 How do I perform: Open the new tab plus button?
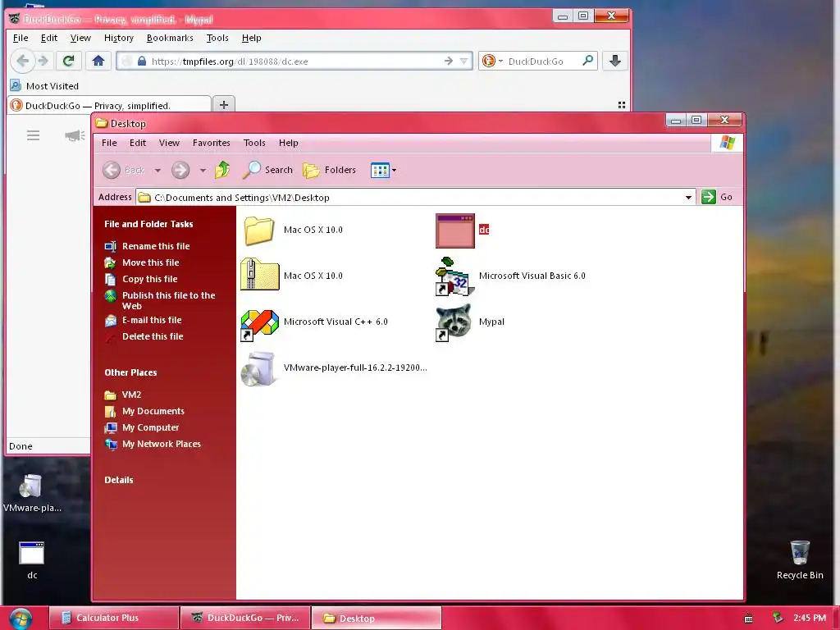224,104
